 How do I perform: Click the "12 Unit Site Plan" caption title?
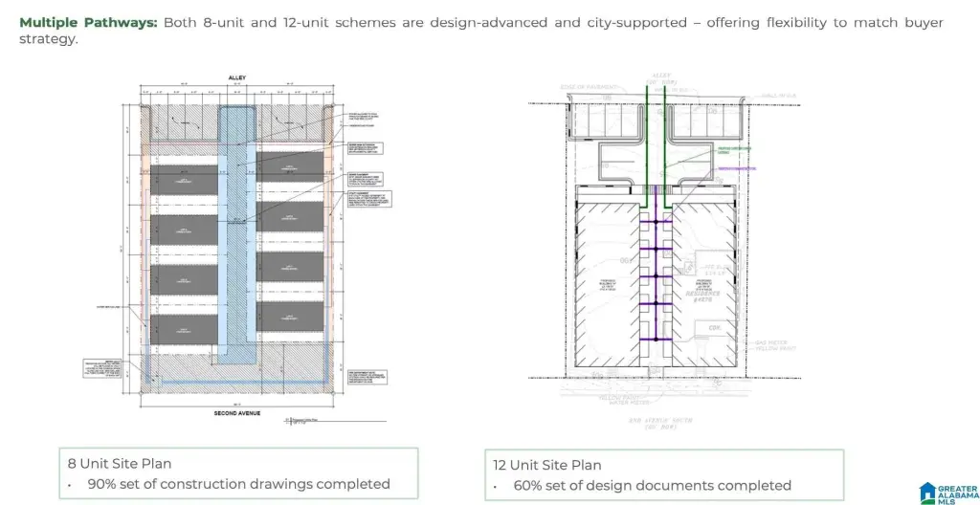pyautogui.click(x=545, y=465)
